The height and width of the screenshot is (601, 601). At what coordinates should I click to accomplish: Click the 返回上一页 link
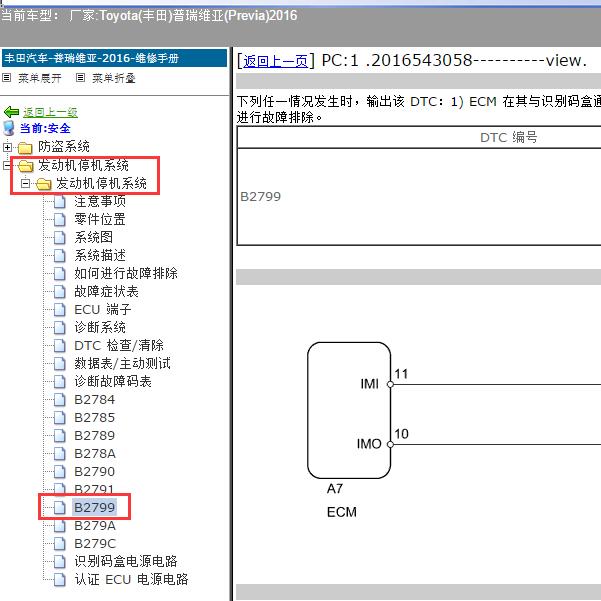[275, 61]
